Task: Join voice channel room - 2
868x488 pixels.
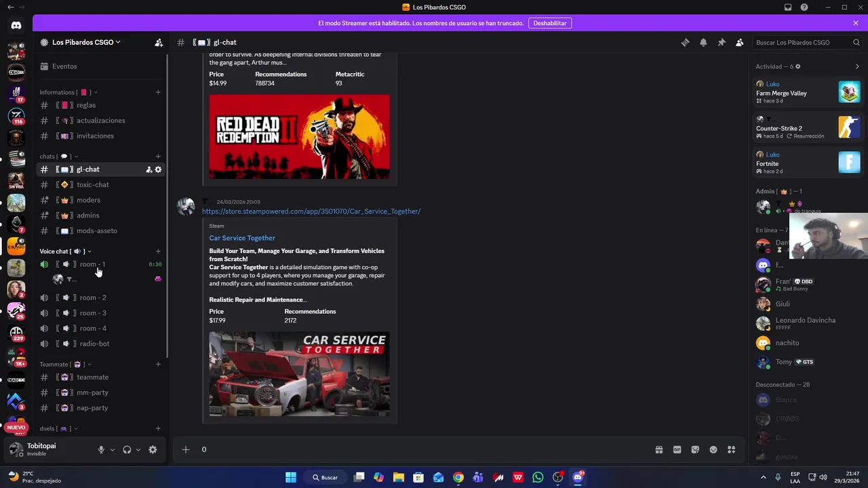Action: [100, 298]
